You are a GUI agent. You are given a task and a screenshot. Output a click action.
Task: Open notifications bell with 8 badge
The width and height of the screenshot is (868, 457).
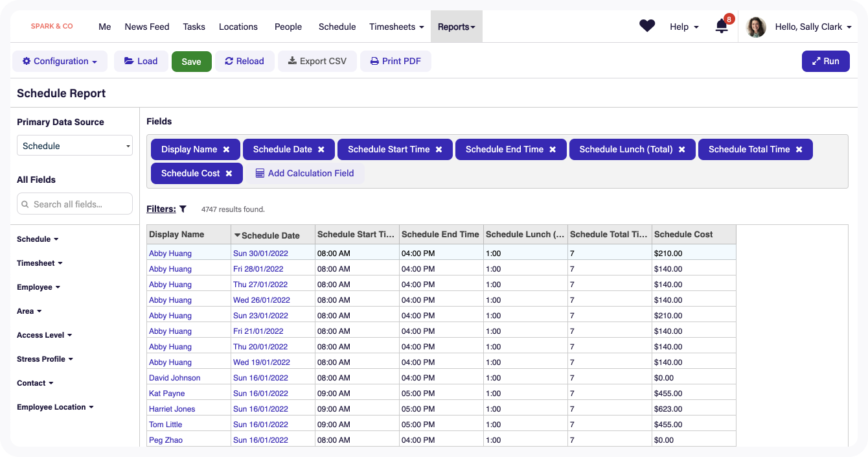tap(723, 26)
